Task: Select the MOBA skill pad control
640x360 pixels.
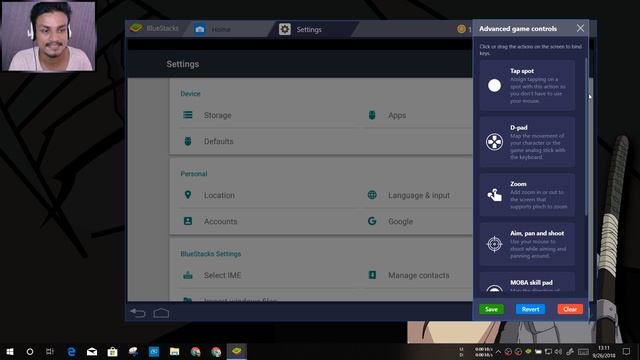Action: [527, 282]
